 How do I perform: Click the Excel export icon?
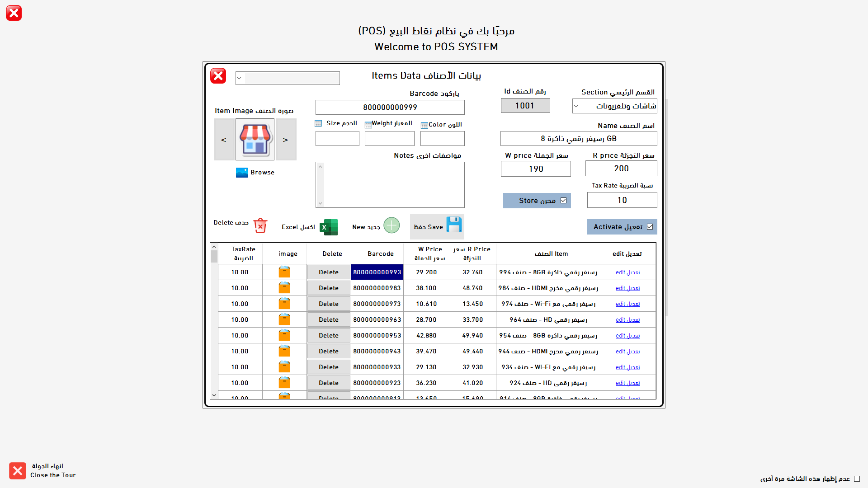click(x=329, y=227)
